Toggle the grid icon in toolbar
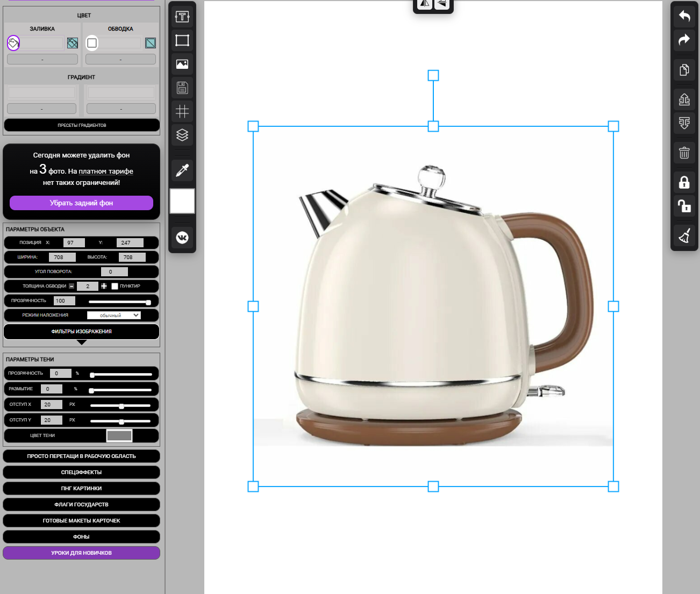The image size is (700, 594). tap(182, 111)
